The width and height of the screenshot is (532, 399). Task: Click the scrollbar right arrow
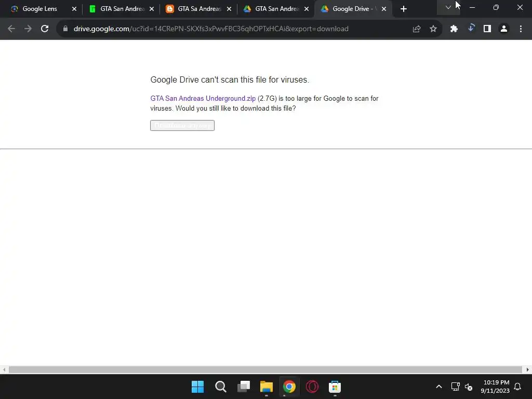528,369
